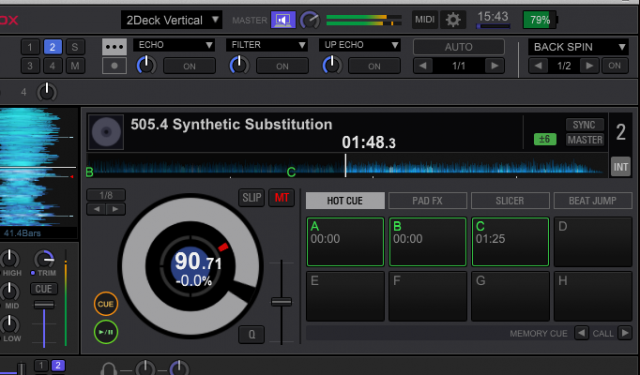The height and width of the screenshot is (375, 640).
Task: Click the ECHO level knob
Action: 147,65
